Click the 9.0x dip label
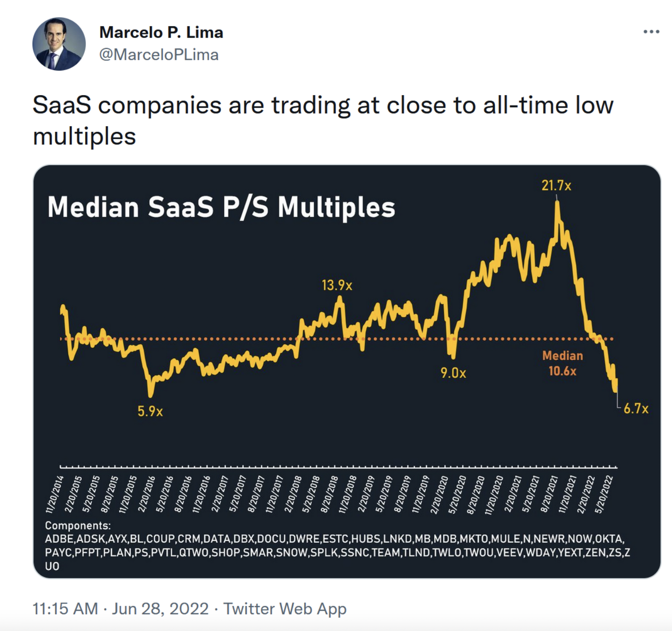The image size is (672, 631). [x=453, y=373]
